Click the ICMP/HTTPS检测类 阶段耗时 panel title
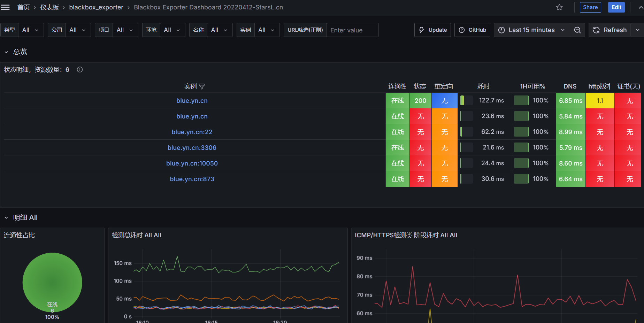The image size is (644, 323). click(x=406, y=235)
